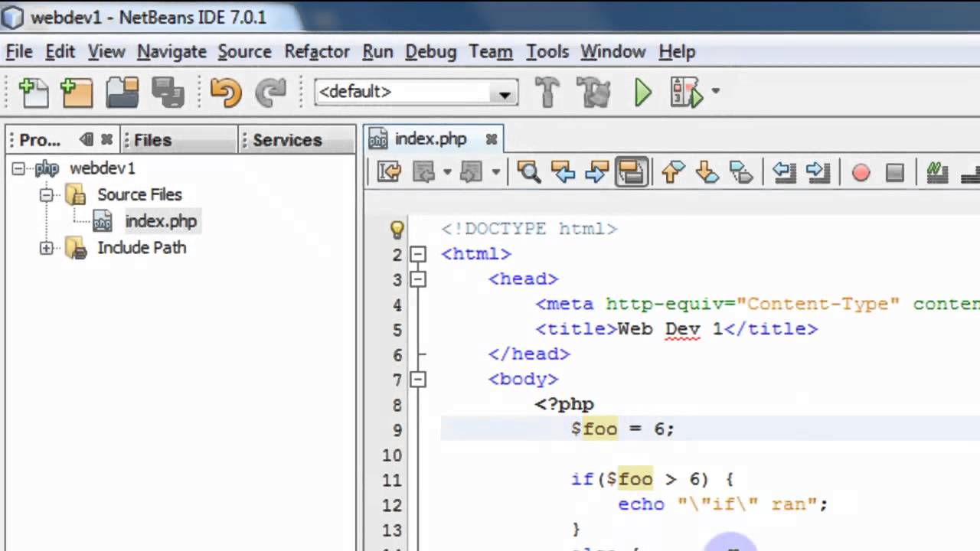This screenshot has width=980, height=551.
Task: Open the Team menu
Action: (x=491, y=51)
